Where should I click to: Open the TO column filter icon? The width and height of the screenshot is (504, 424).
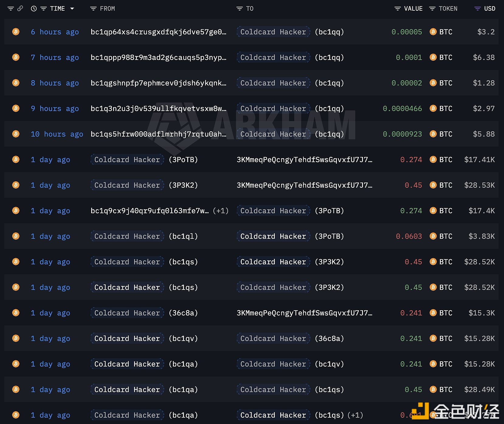coord(240,9)
